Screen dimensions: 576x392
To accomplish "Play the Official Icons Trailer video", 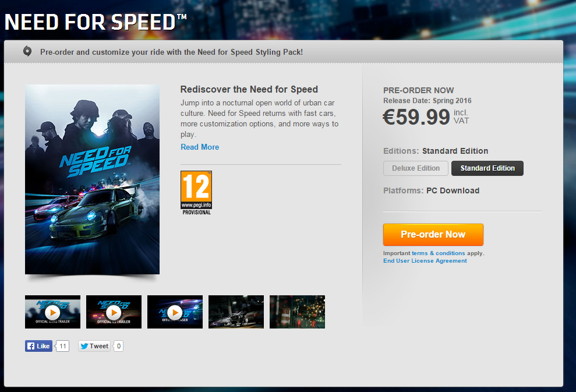I will coord(52,312).
